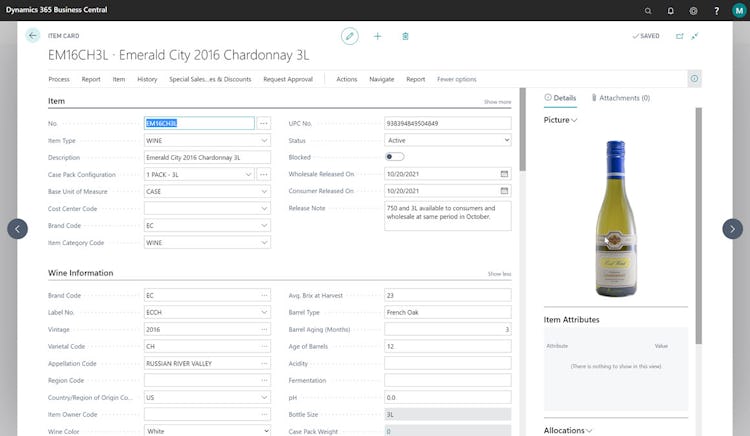Screen dimensions: 750x436
Task: Open the Request Approval menu
Action: pos(288,79)
